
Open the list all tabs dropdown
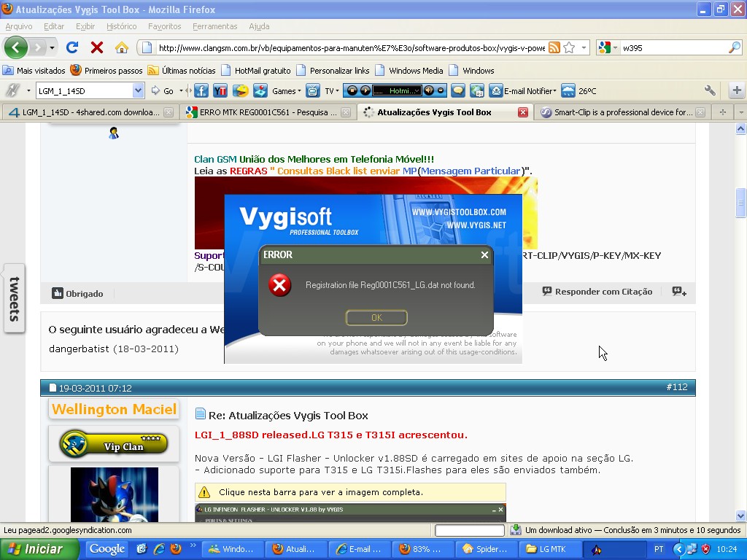(x=740, y=112)
